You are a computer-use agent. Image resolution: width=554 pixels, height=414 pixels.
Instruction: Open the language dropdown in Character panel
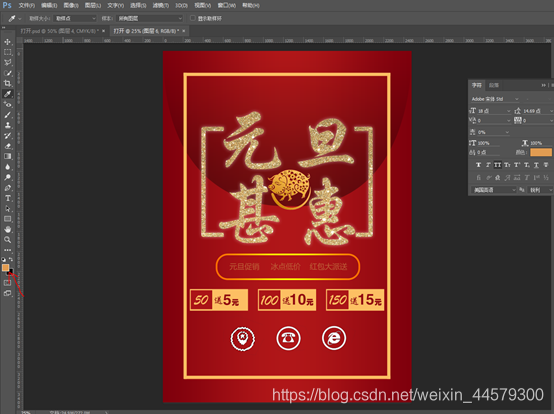494,190
